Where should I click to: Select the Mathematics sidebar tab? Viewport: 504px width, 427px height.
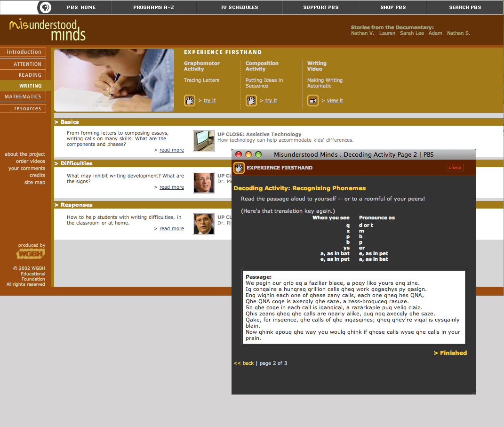[x=23, y=97]
